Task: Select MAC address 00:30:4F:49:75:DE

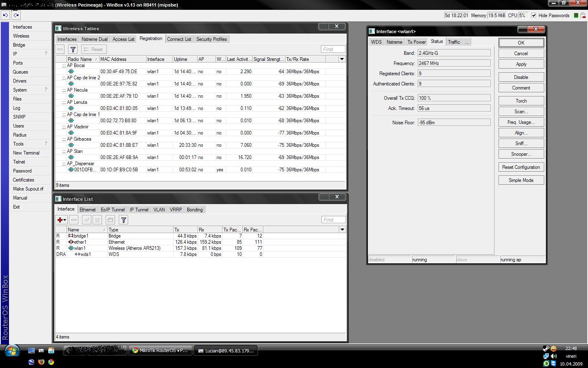Action: pyautogui.click(x=119, y=72)
